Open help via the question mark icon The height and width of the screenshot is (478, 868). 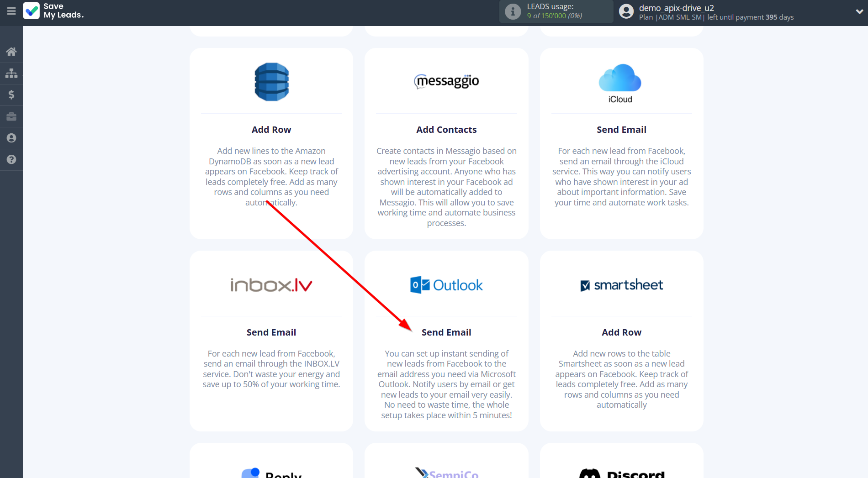coord(11,159)
